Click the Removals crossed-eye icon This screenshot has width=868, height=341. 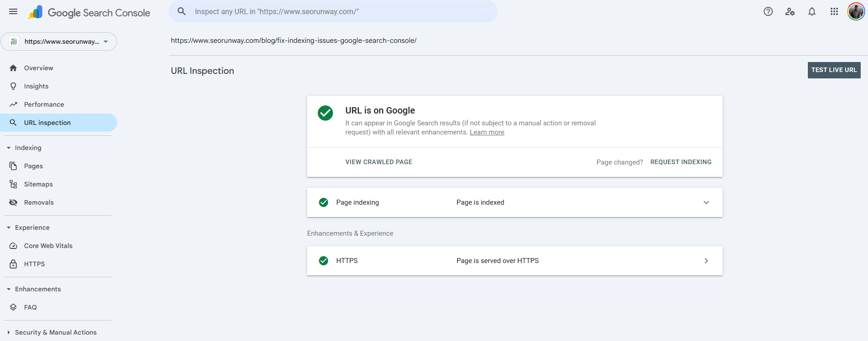[13, 202]
